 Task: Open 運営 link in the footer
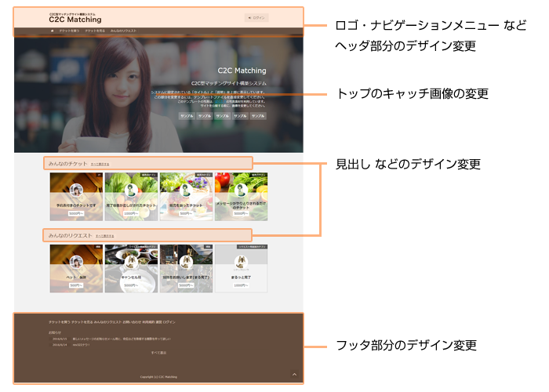click(158, 322)
